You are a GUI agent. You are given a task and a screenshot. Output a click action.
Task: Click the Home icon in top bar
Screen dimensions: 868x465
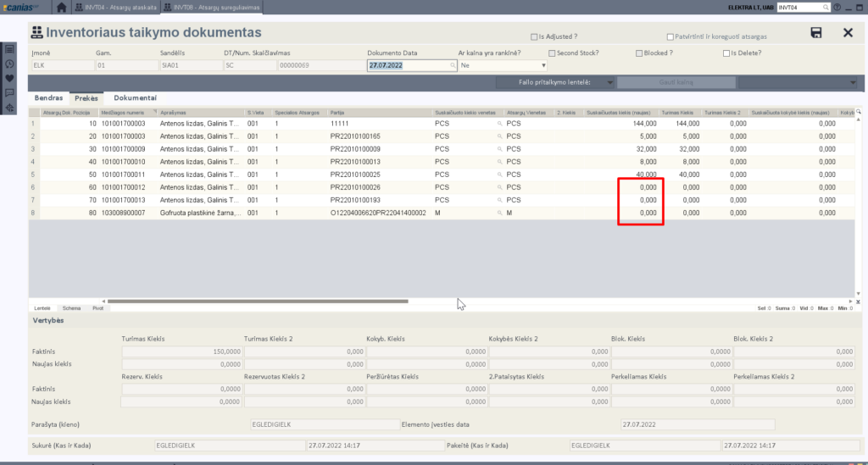62,7
